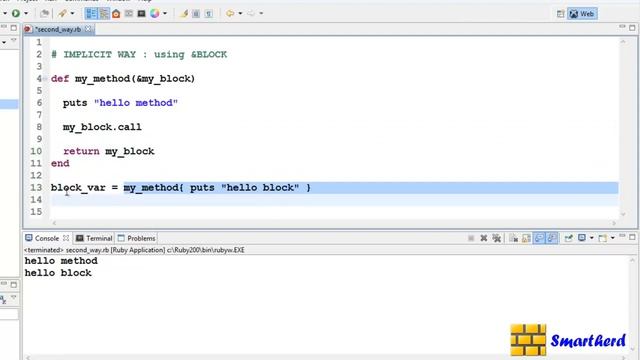Click "hello block" output in console

(58, 273)
